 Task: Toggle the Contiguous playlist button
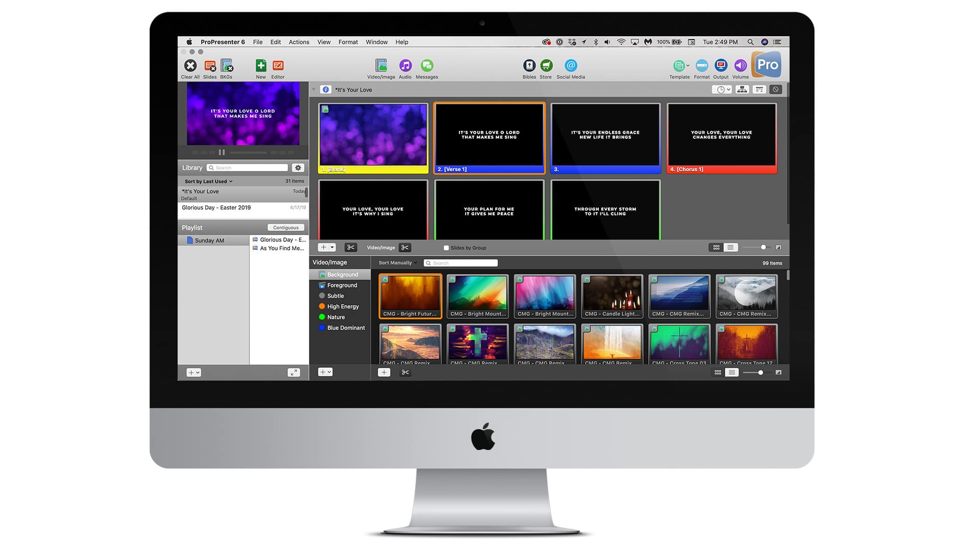pos(286,228)
